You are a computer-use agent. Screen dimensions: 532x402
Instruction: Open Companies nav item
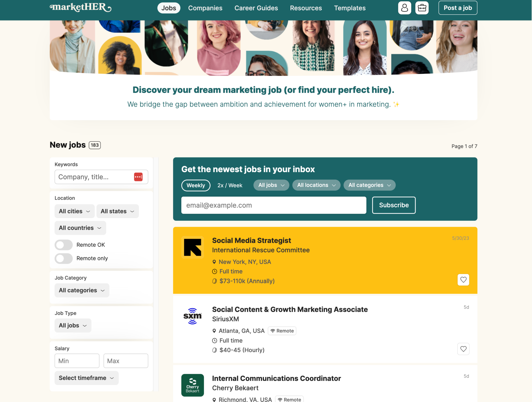tap(205, 8)
